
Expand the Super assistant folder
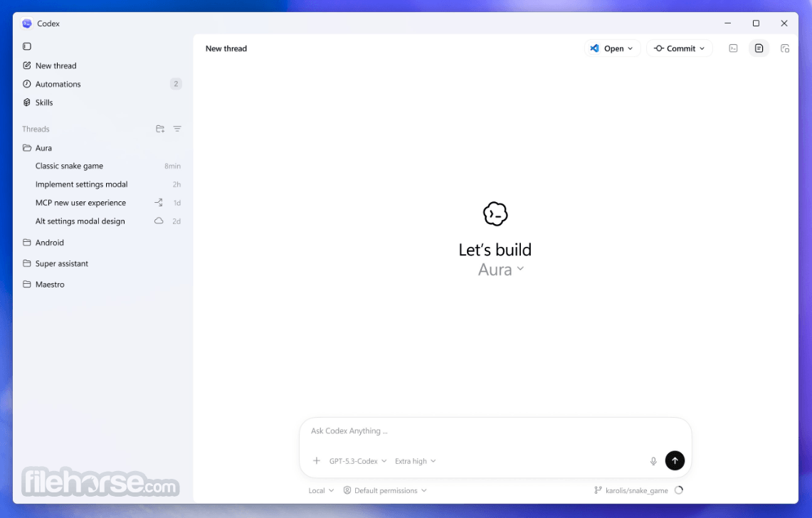click(56, 264)
